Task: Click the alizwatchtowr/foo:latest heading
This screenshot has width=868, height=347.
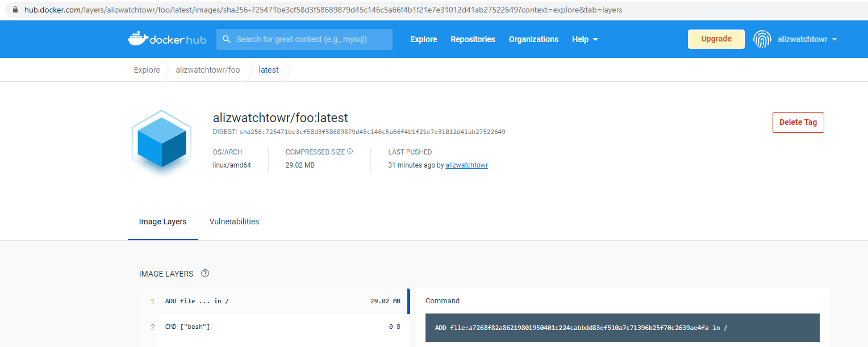Action: click(281, 118)
